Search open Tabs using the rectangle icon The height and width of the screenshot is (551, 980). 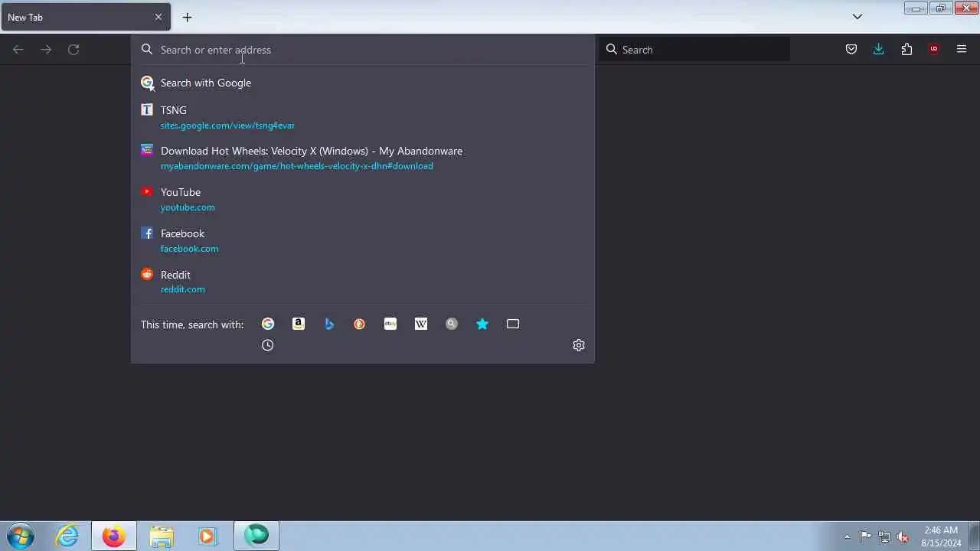(x=513, y=324)
